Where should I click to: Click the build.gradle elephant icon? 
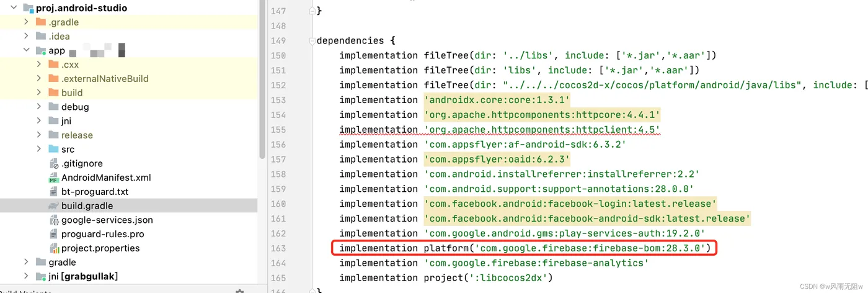(54, 206)
